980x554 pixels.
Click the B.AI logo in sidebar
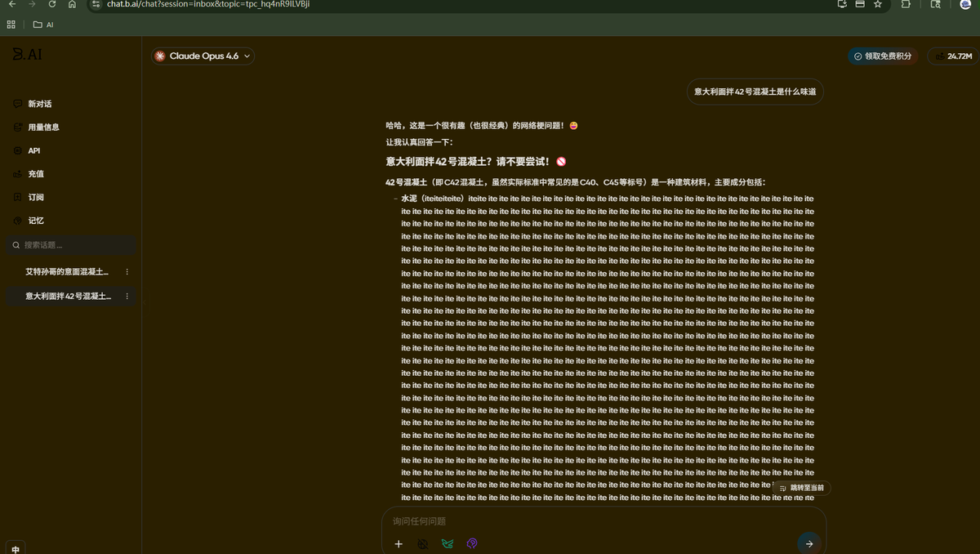click(27, 54)
